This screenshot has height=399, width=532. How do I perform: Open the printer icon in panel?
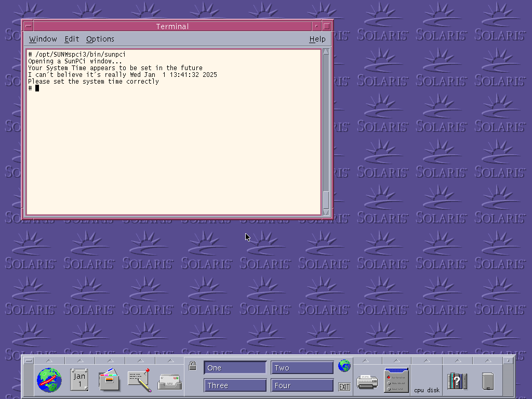click(x=367, y=382)
